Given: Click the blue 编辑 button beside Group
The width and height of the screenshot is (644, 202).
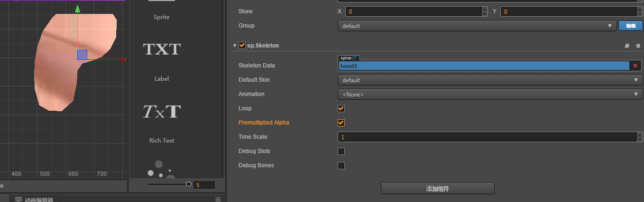Looking at the screenshot, I should pyautogui.click(x=630, y=26).
